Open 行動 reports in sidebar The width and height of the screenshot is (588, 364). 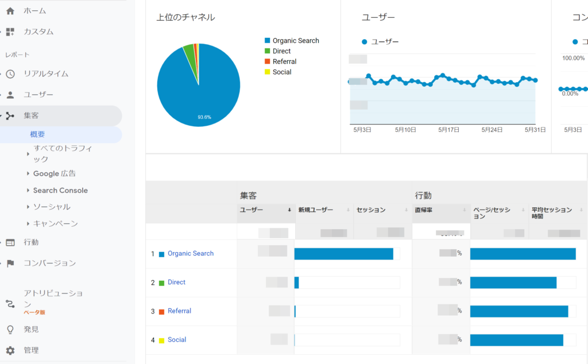[x=31, y=242]
